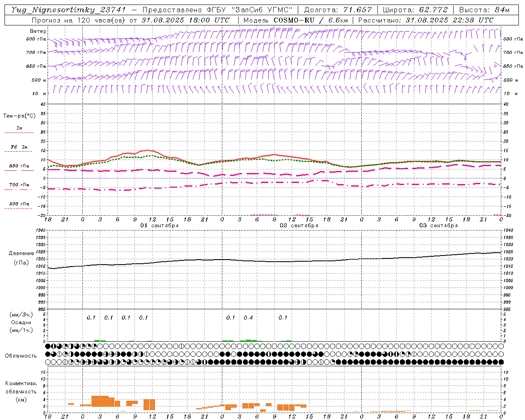Image resolution: width=525 pixels, height=420 pixels.
Task: Select the 2м temperature legend entry
Action: point(19,128)
